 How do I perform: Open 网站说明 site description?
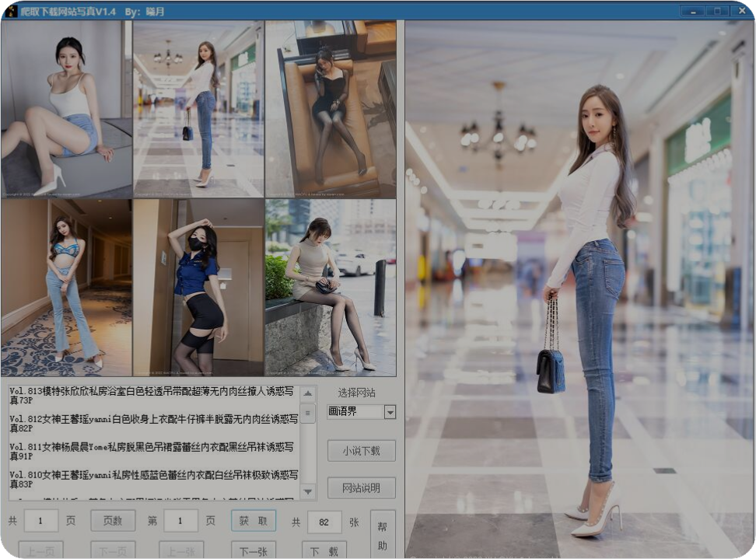(x=361, y=487)
